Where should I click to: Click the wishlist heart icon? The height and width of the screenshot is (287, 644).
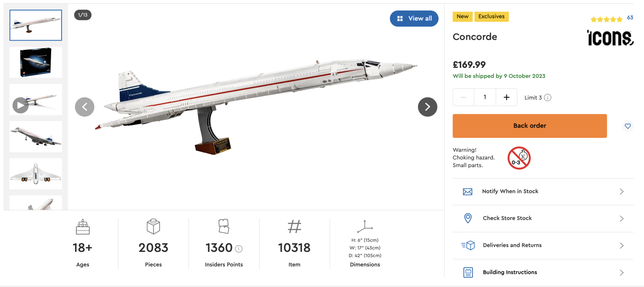tap(628, 126)
